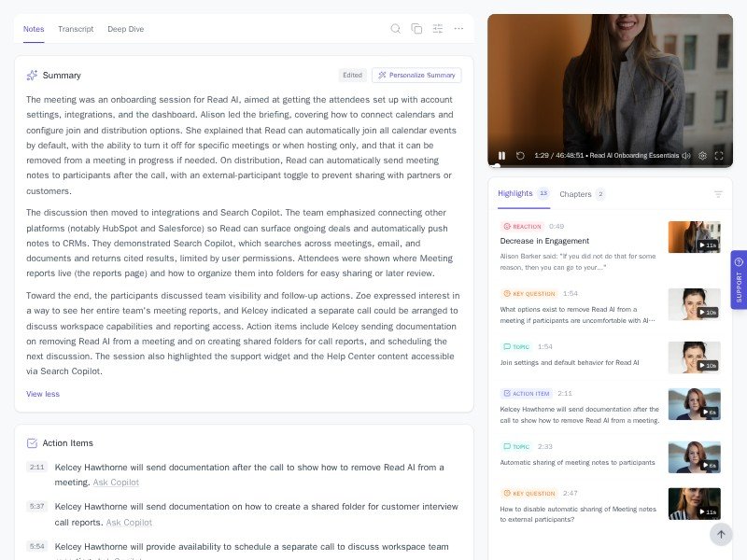Switch to the Transcript tab
Viewport: 747px width, 560px height.
(76, 29)
